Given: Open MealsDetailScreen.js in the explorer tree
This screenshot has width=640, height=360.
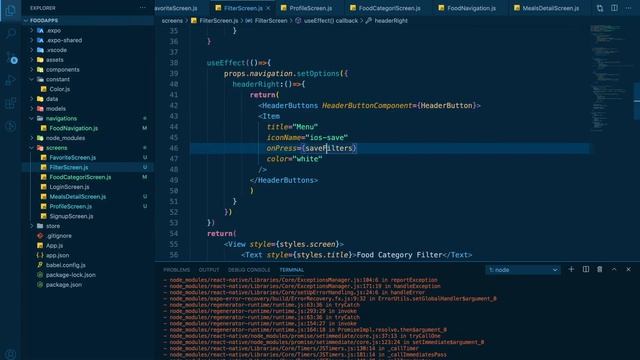Looking at the screenshot, I should tap(87, 197).
